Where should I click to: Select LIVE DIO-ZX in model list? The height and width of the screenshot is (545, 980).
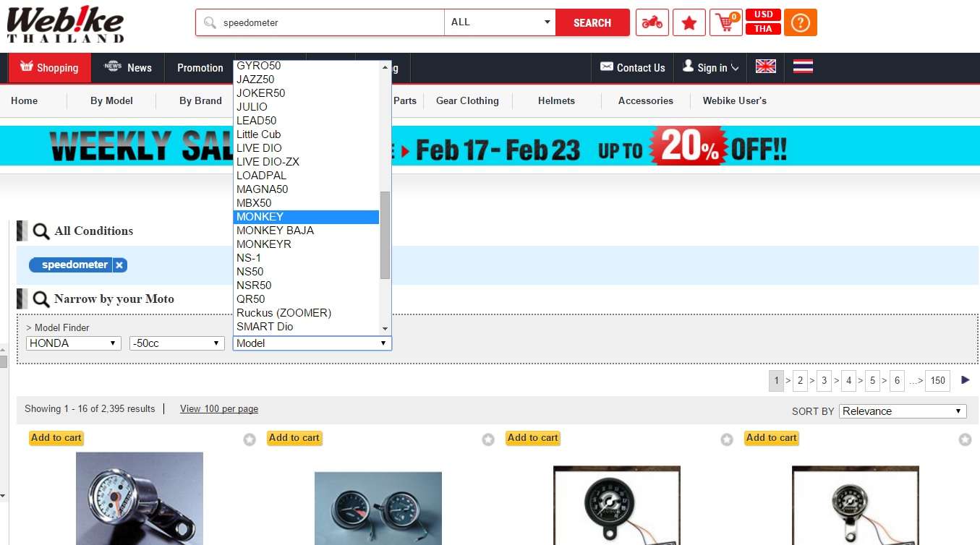click(307, 162)
